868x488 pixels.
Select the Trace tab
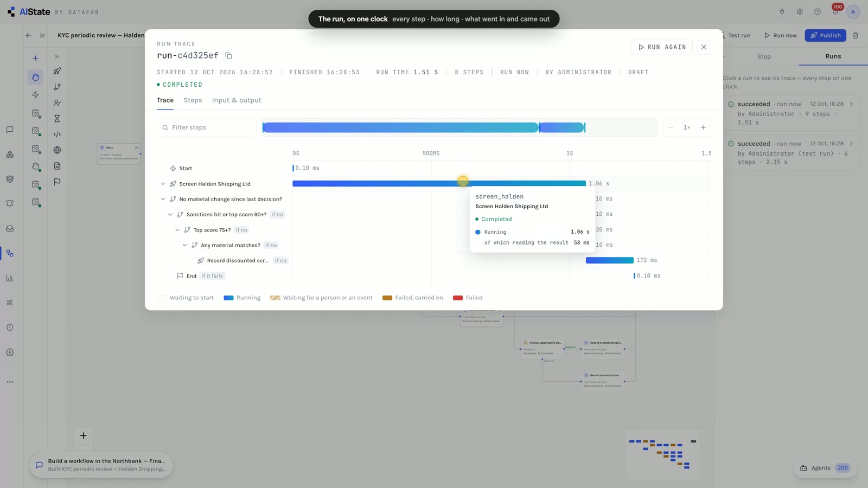click(165, 100)
